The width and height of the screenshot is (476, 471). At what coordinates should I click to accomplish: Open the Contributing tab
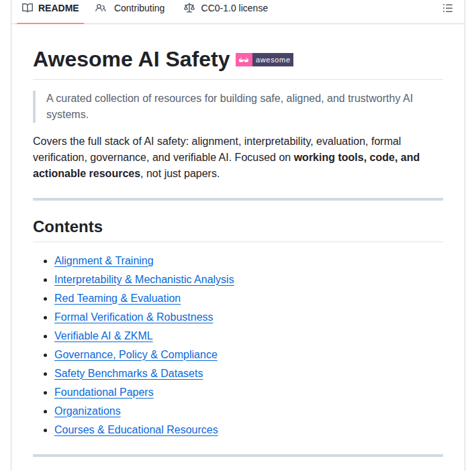[130, 8]
